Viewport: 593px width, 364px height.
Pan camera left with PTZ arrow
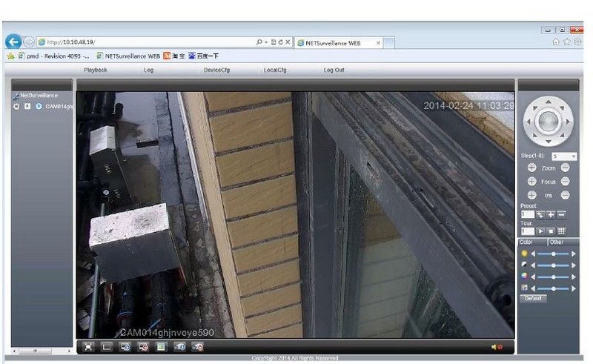point(529,122)
